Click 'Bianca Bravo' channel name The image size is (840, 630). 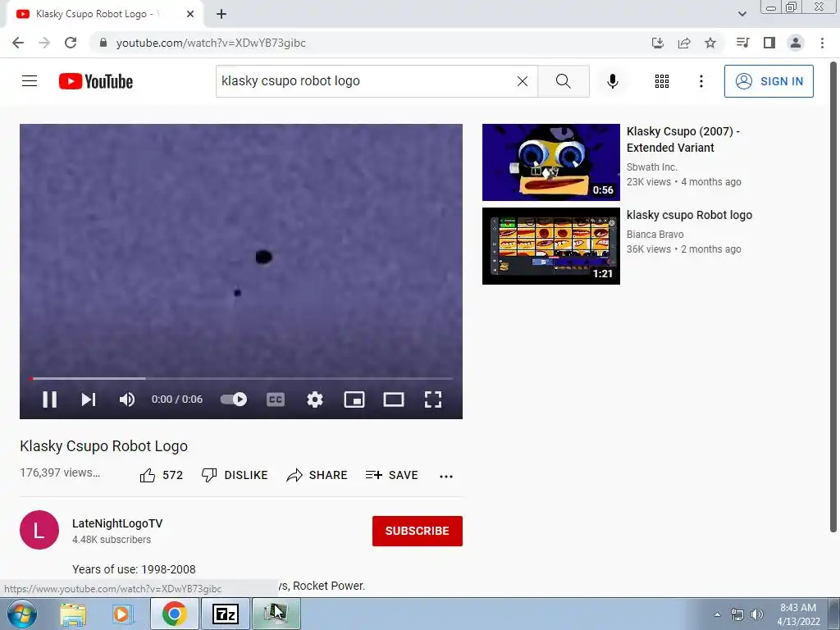pos(655,234)
